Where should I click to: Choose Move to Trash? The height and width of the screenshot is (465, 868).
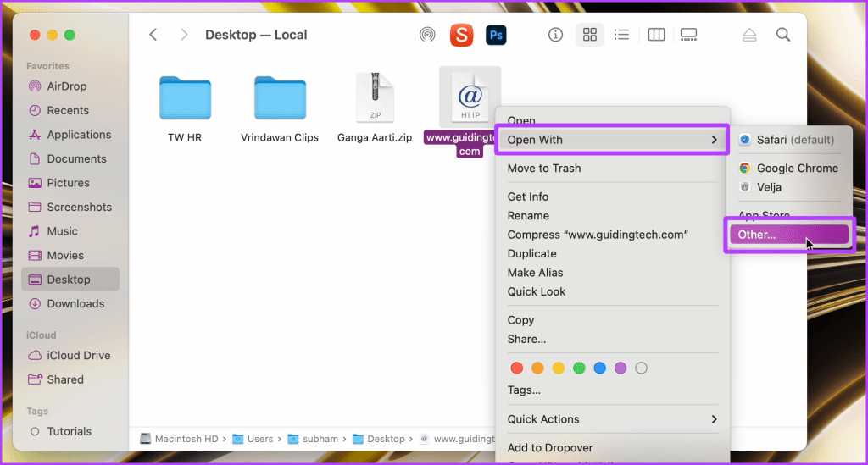[612, 168]
